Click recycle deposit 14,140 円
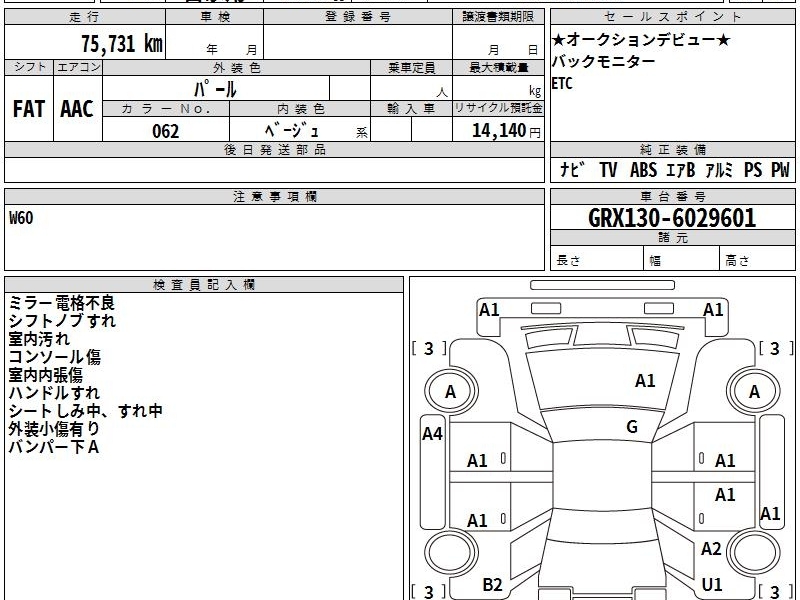The width and height of the screenshot is (800, 600). (x=506, y=131)
